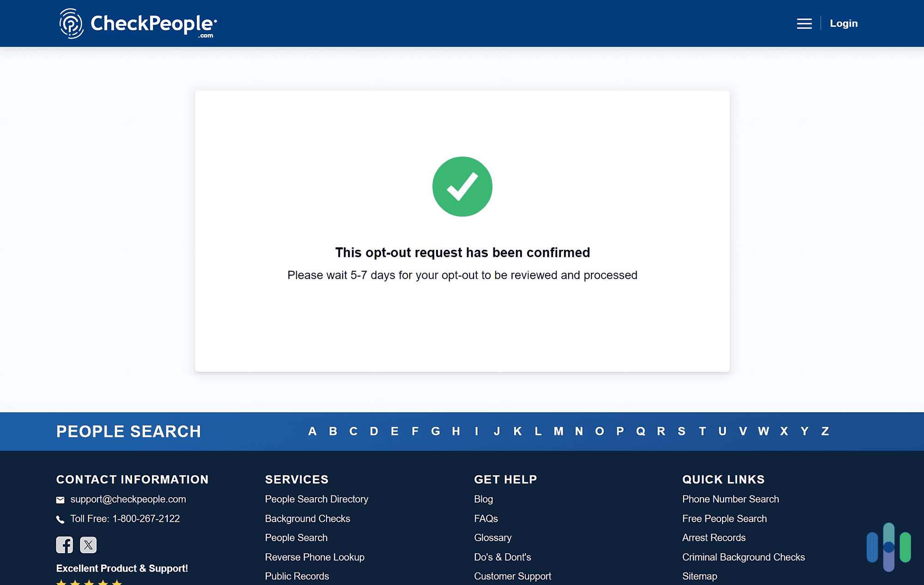924x585 pixels.
Task: Click the fingerprint emblem in the header logo
Action: (x=71, y=23)
